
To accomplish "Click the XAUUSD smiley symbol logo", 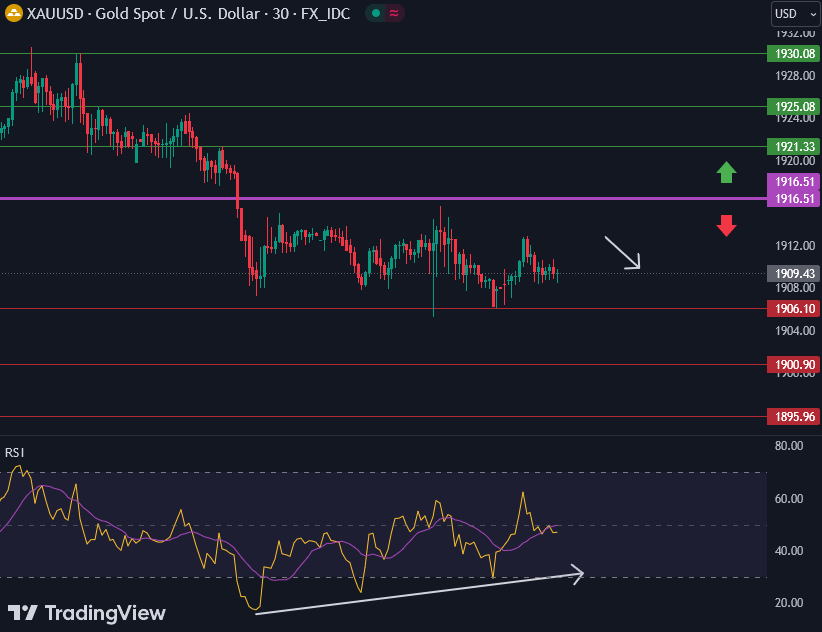I will point(14,14).
